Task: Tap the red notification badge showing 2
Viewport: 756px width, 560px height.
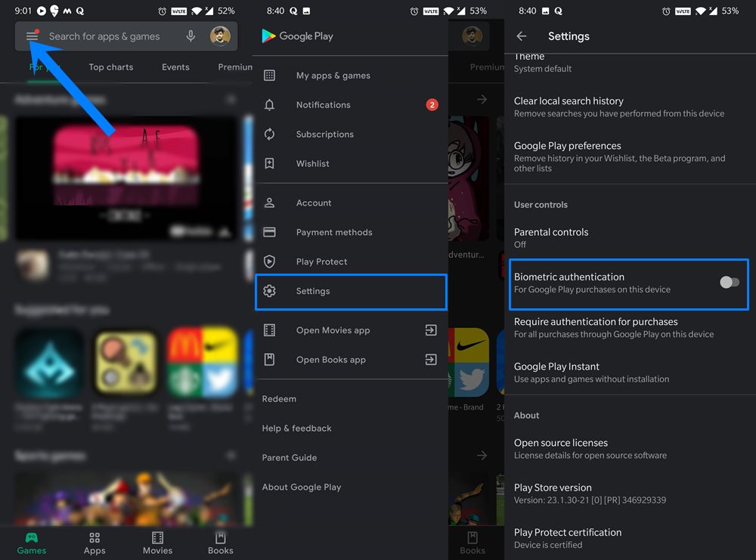Action: coord(432,104)
